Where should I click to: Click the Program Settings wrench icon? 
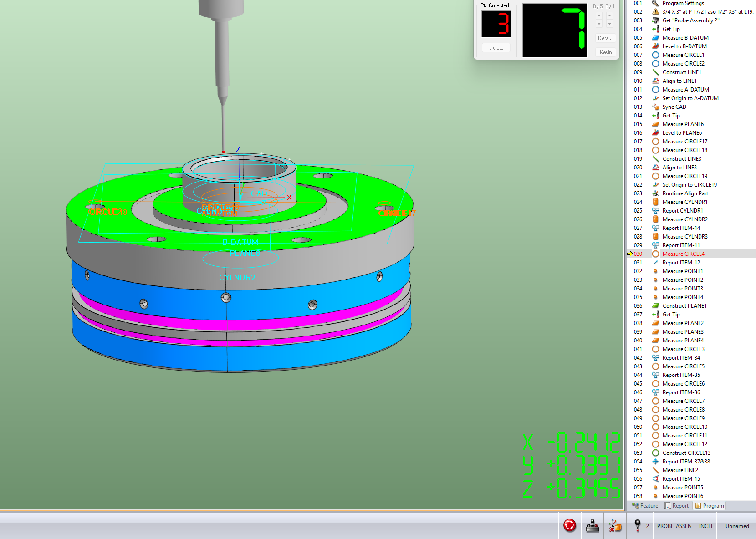(x=655, y=3)
